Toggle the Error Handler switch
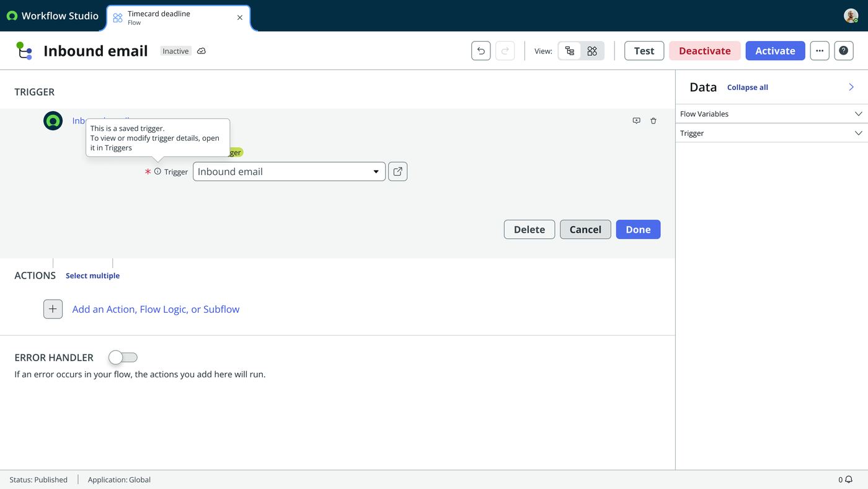The height and width of the screenshot is (489, 868). 123,357
